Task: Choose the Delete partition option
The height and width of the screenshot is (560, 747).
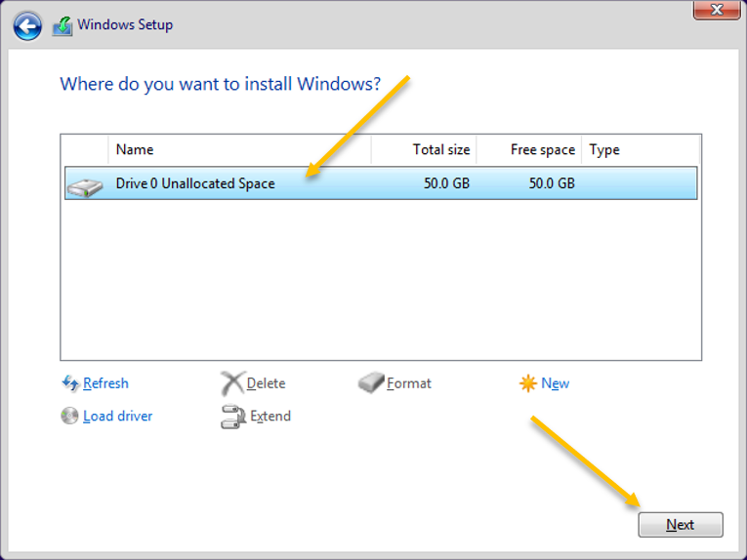Action: tap(266, 383)
